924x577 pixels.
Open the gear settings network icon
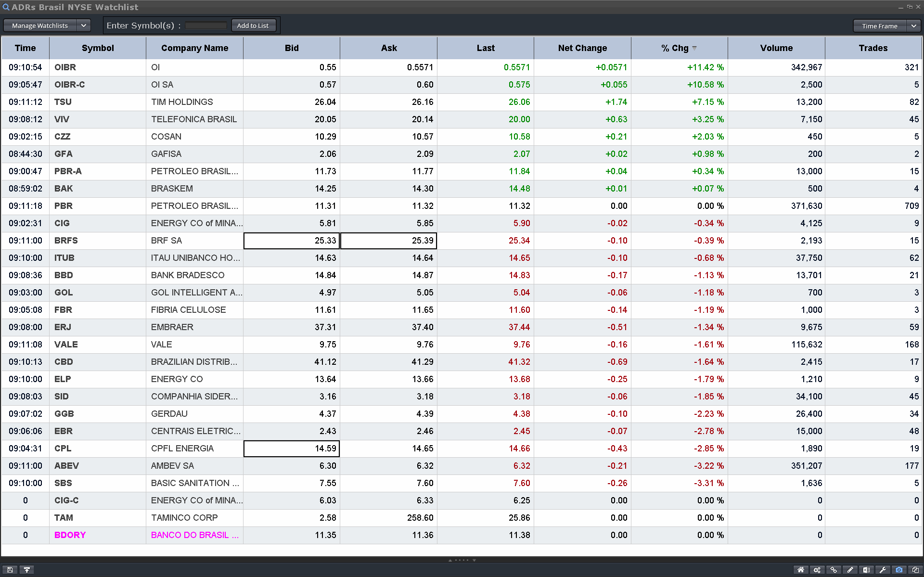click(x=817, y=570)
